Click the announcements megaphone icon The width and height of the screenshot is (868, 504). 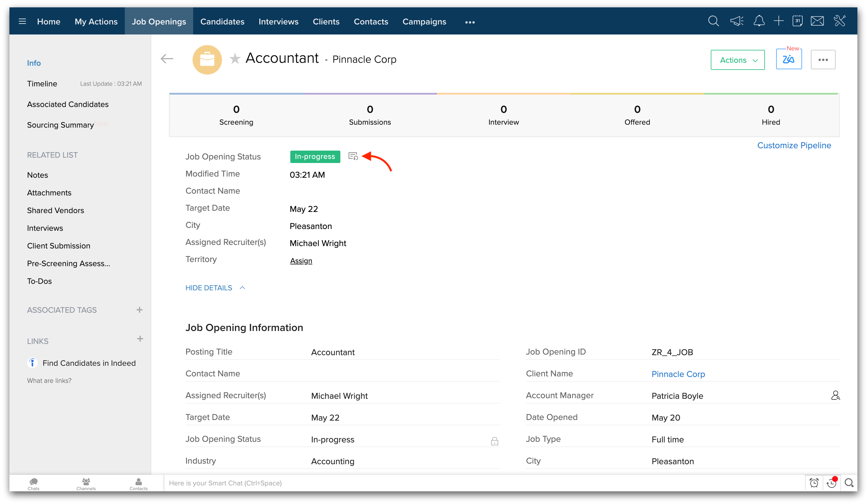pyautogui.click(x=737, y=22)
